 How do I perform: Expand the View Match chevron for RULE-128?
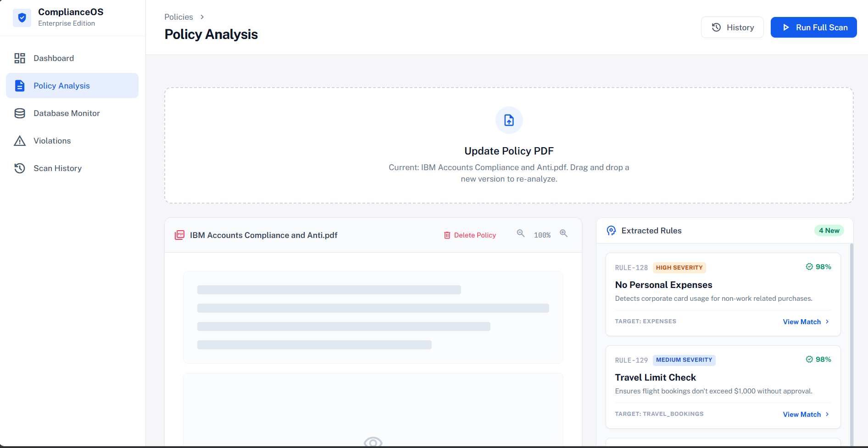click(827, 321)
